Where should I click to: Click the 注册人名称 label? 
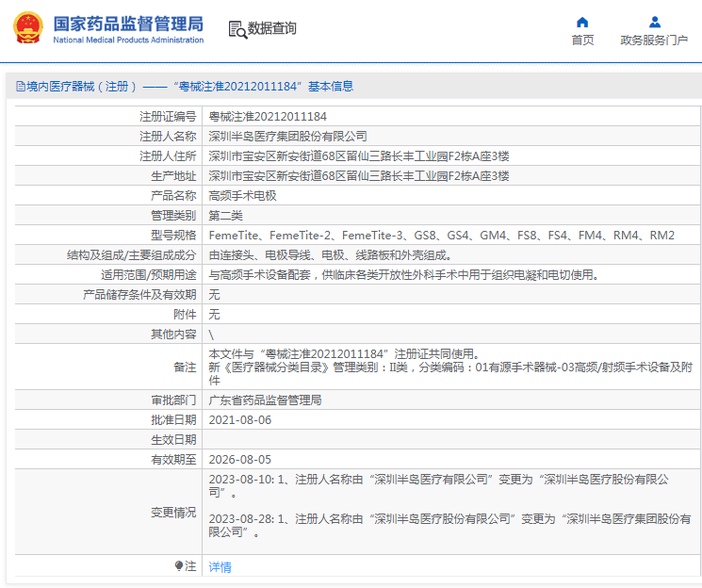(x=168, y=136)
